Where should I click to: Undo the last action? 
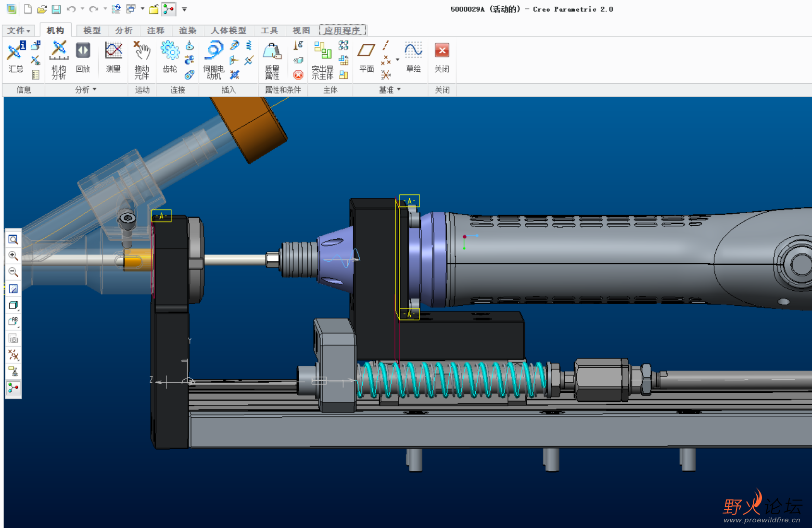coord(71,9)
